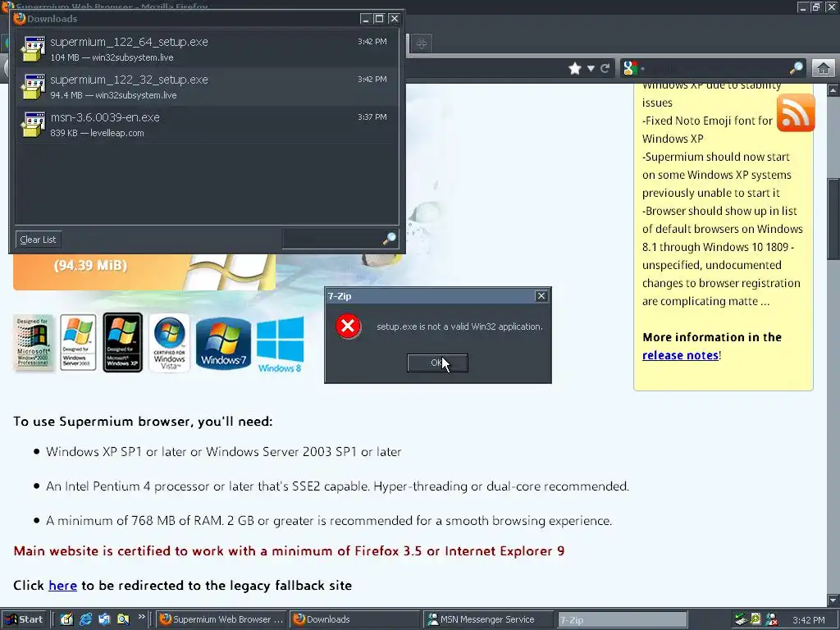Viewport: 840px width, 630px height.
Task: Open the Google search engine dropdown
Action: click(x=633, y=69)
